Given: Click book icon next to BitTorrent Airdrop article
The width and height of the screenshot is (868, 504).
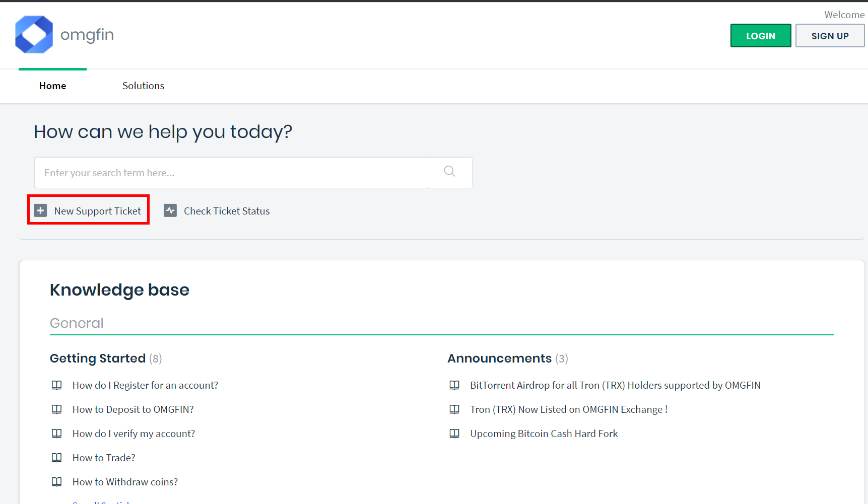Looking at the screenshot, I should point(454,385).
